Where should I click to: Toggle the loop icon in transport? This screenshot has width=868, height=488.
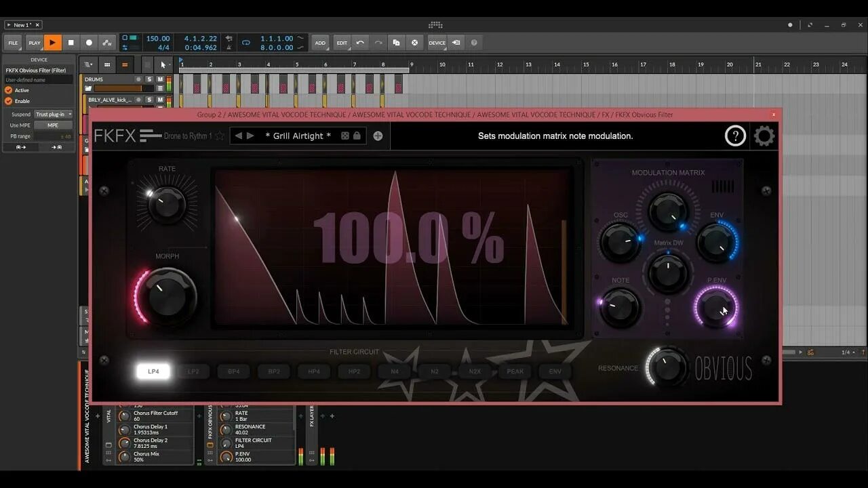pos(246,43)
